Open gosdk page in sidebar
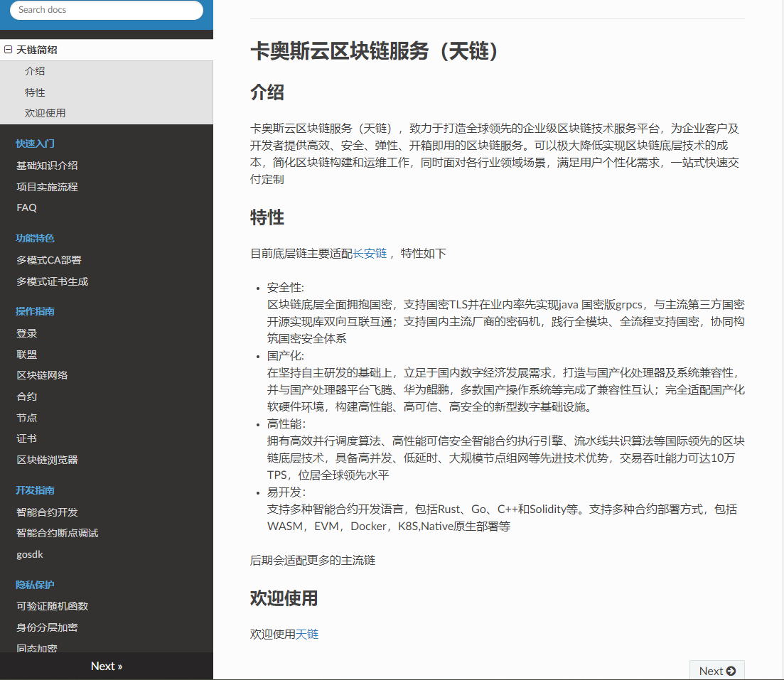784x680 pixels. [x=30, y=554]
